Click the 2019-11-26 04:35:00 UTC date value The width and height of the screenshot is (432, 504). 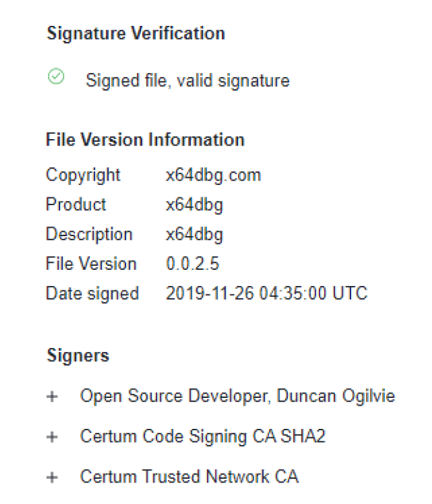pos(266,294)
